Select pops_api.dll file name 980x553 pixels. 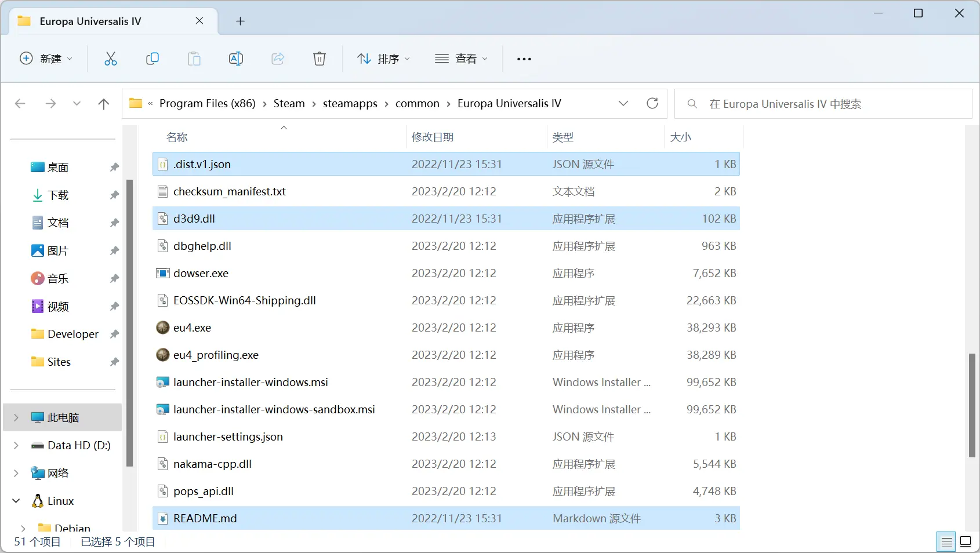coord(204,491)
